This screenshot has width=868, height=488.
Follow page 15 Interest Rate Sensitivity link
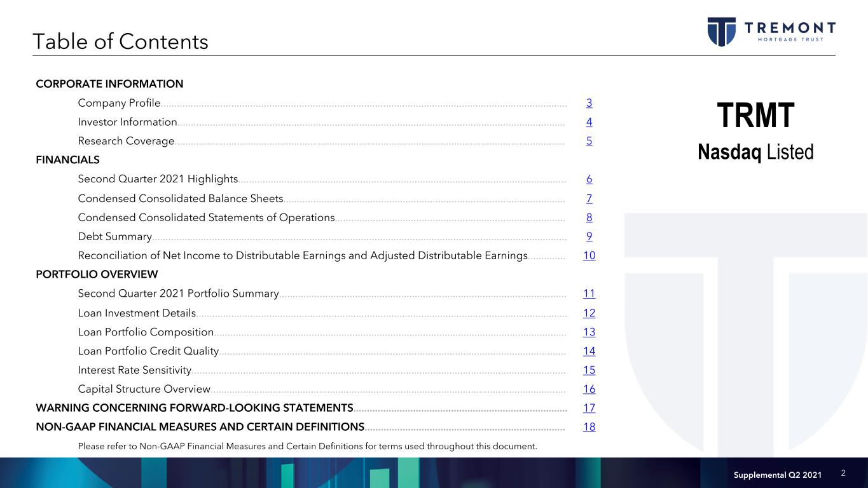pos(589,370)
